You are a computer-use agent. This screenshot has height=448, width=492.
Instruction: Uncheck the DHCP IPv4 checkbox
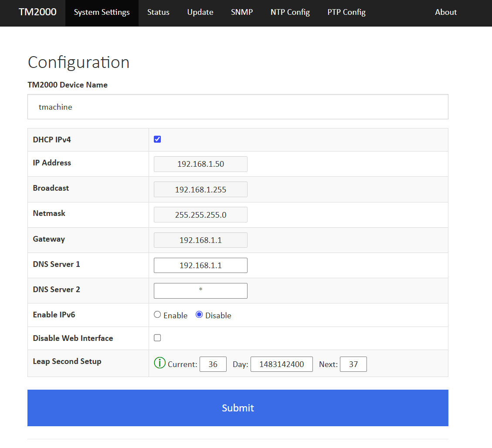[157, 139]
